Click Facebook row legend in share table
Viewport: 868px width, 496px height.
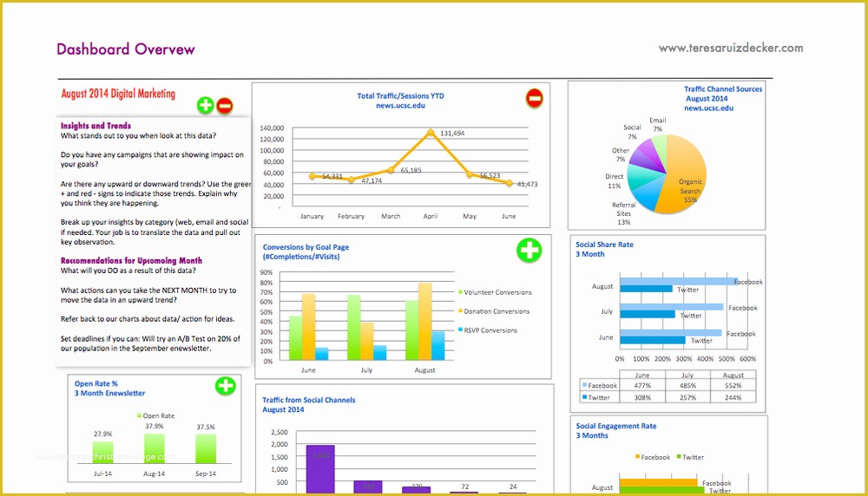click(x=600, y=385)
